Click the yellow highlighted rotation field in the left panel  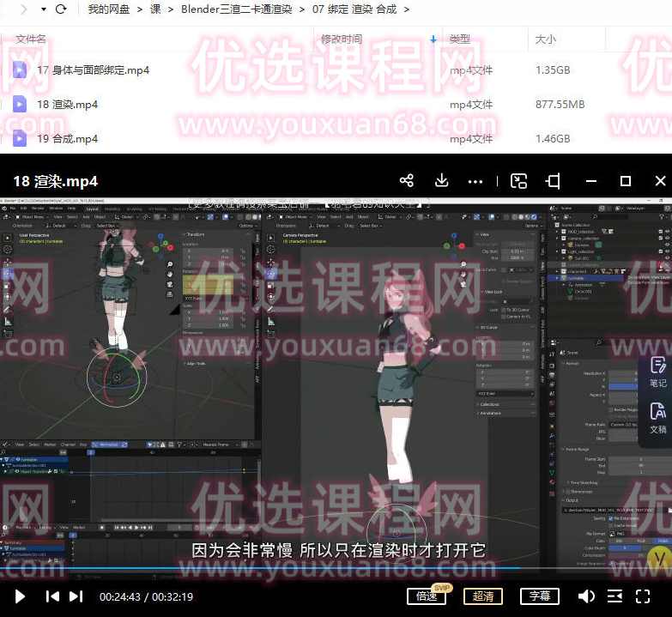click(x=209, y=285)
